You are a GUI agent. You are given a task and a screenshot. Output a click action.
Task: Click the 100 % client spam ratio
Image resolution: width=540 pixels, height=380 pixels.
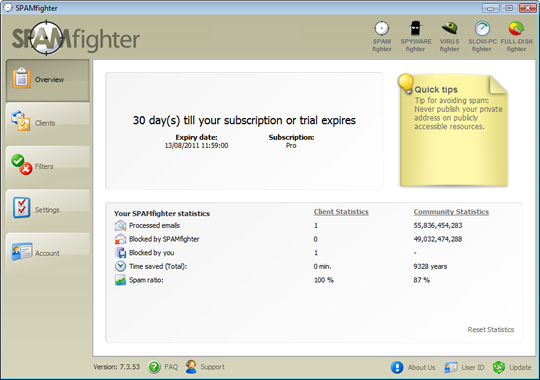tap(324, 280)
